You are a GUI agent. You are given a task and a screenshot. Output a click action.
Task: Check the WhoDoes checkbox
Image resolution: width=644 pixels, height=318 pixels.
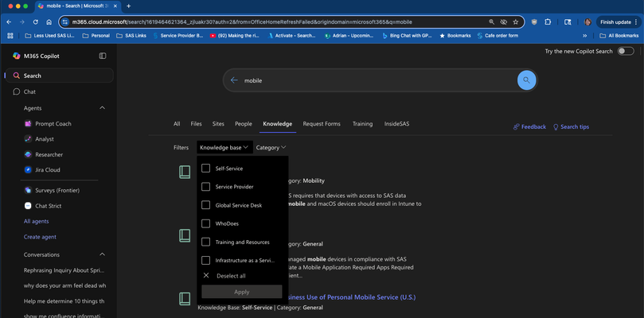[x=205, y=223]
